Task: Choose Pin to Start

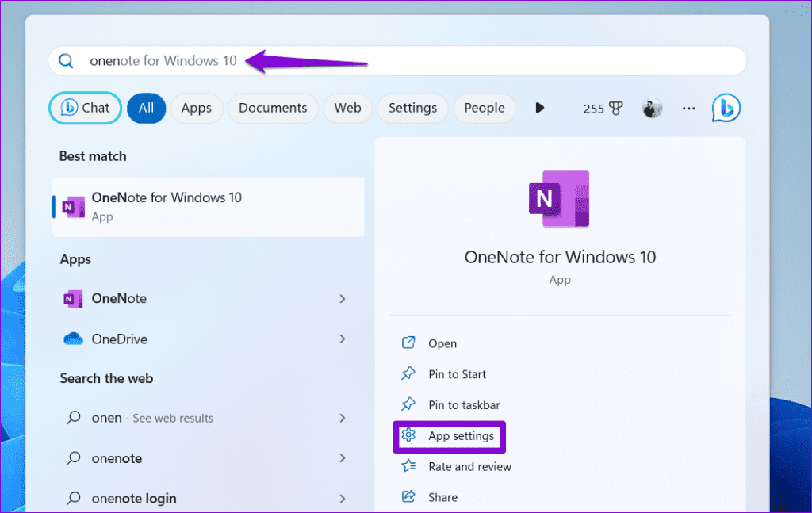Action: [x=457, y=374]
